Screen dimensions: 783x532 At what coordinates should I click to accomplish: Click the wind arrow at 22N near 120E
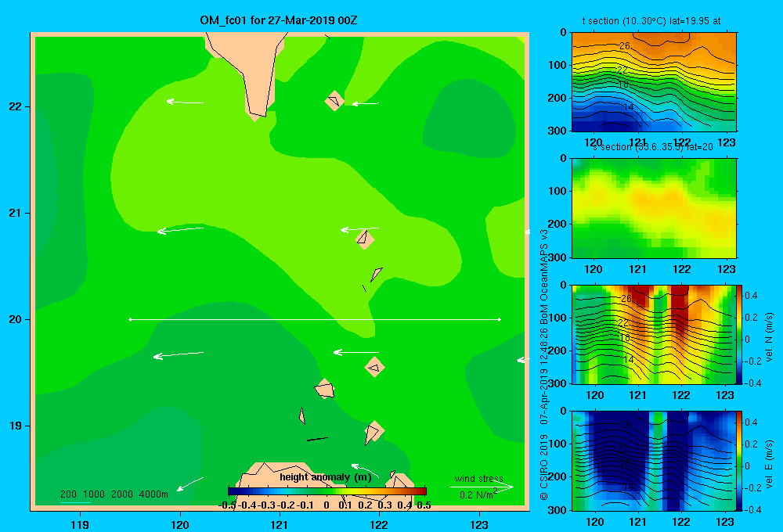pos(185,102)
